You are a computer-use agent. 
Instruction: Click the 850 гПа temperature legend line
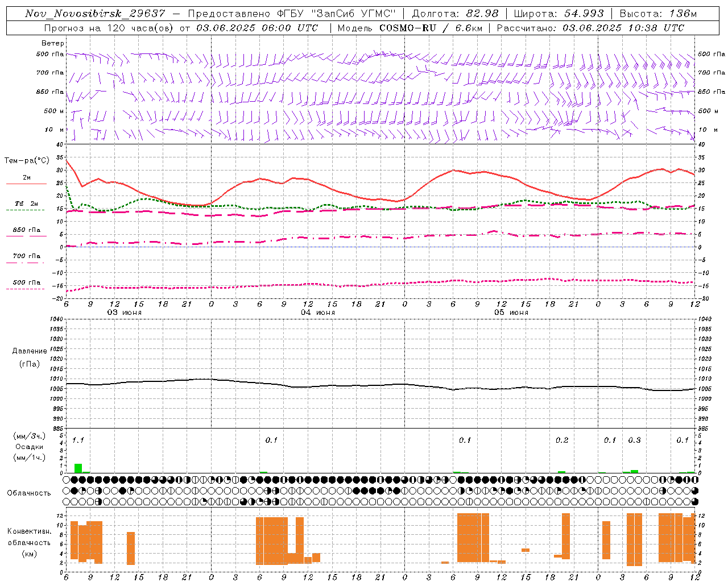[26, 236]
